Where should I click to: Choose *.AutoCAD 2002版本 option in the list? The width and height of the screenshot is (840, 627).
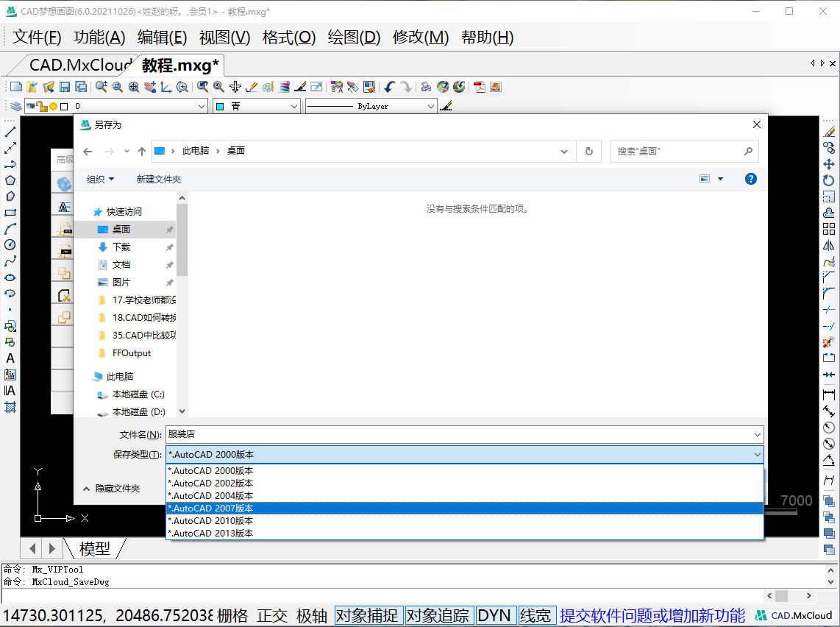tap(465, 483)
